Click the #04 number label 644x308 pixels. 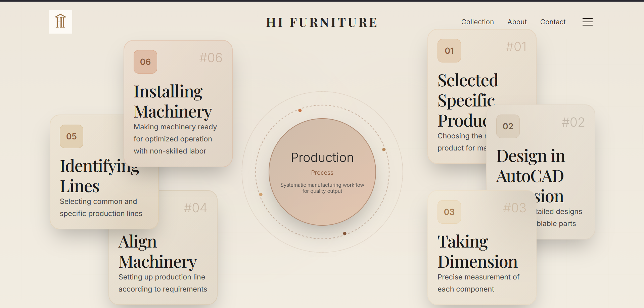[x=195, y=208]
